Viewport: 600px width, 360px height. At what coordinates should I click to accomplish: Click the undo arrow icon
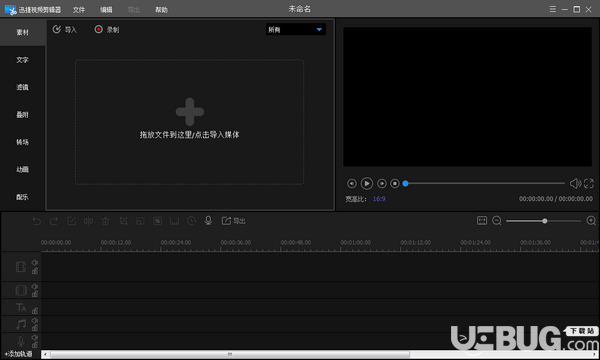(x=36, y=221)
